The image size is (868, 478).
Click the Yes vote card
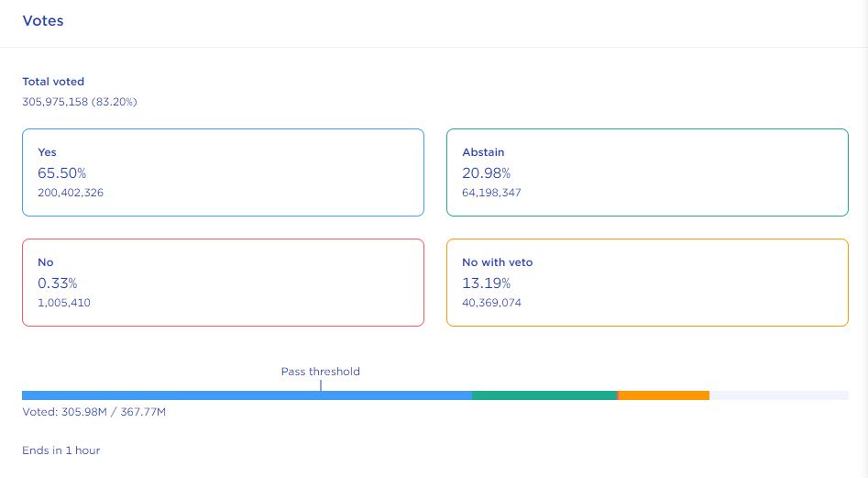223,172
